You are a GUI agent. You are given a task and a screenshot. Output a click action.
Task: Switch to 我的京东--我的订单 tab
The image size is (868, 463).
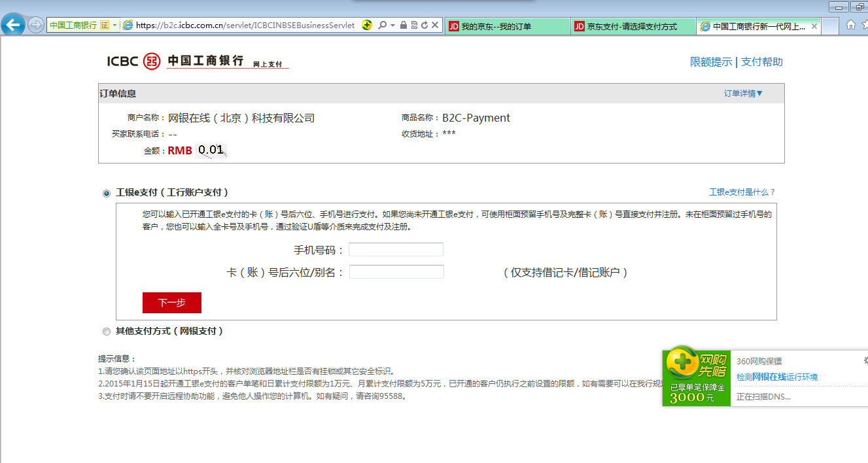tap(507, 26)
